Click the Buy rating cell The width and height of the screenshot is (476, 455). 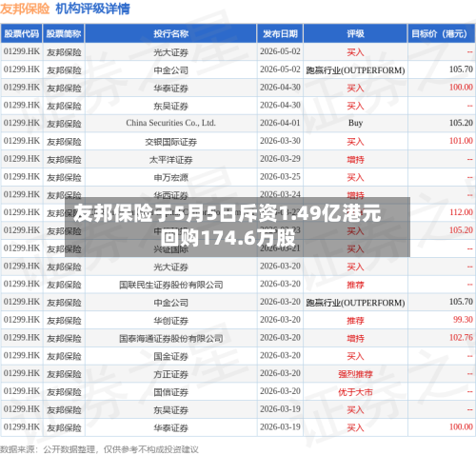pos(355,123)
